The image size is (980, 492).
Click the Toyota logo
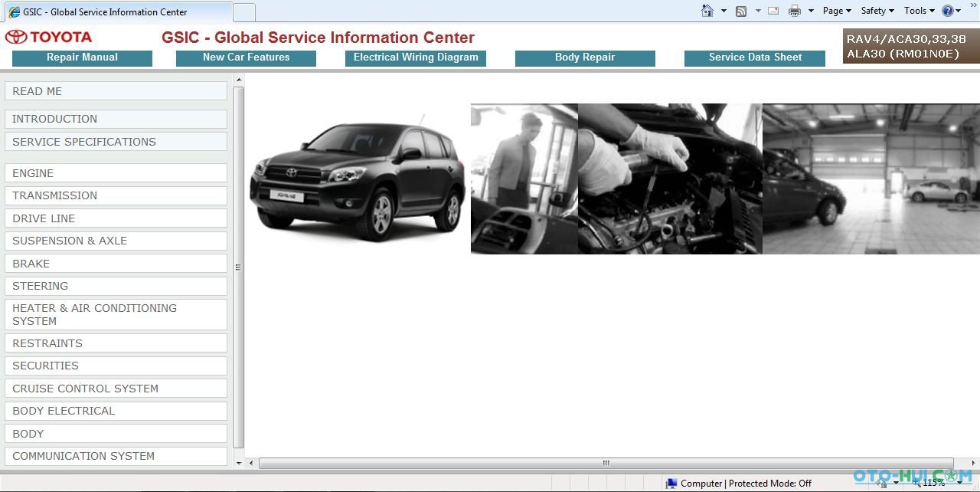[x=48, y=37]
